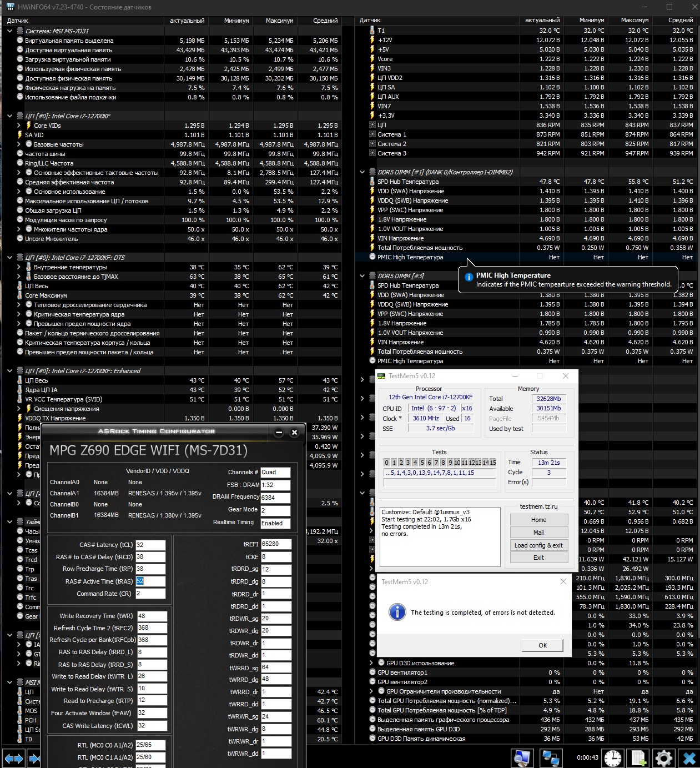Click TestMem5 test box number 0
700x768 pixels.
(x=387, y=463)
